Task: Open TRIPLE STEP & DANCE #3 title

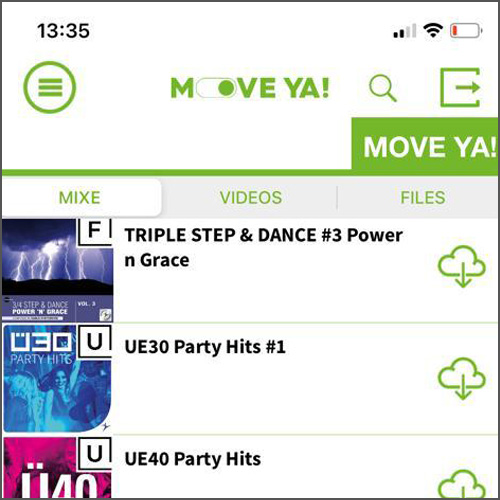Action: coord(263,247)
